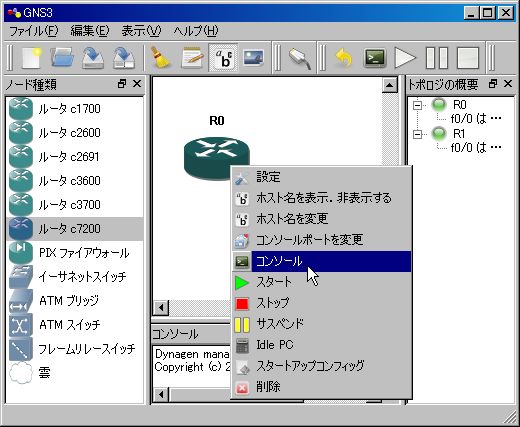This screenshot has height=427, width=520.
Task: Choose ホスト名を表示、非表示する menu entry
Action: pos(322,198)
